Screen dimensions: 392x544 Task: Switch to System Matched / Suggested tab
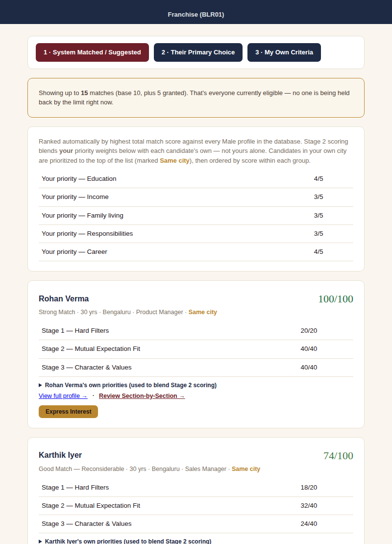click(92, 52)
